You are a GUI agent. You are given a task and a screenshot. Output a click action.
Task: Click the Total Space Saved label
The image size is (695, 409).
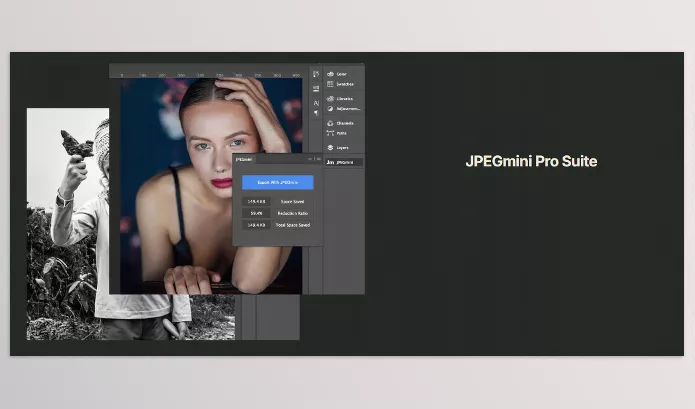coord(293,225)
